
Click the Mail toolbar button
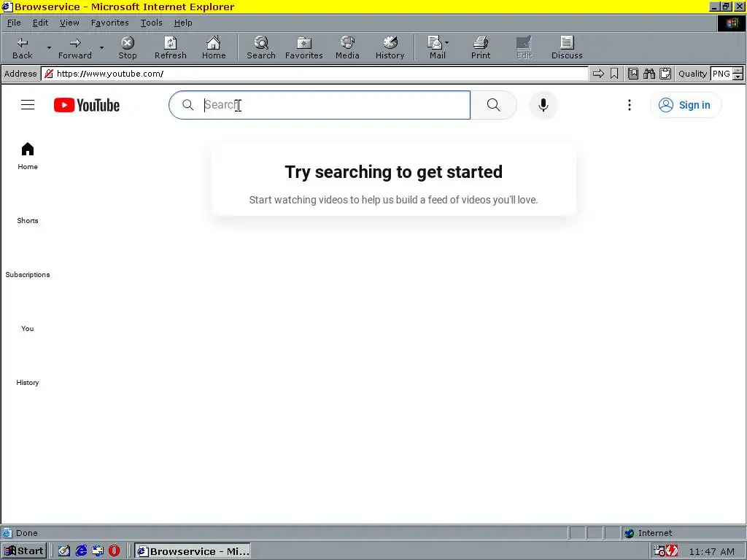pyautogui.click(x=438, y=48)
